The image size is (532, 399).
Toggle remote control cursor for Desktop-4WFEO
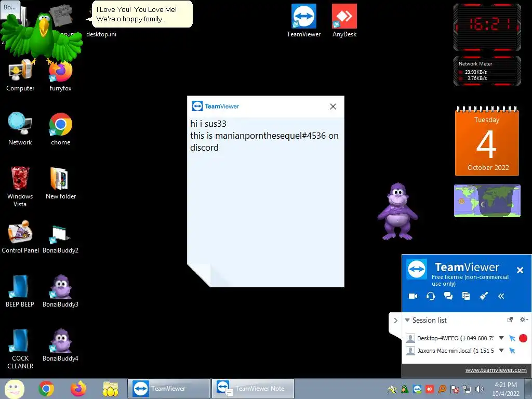click(x=512, y=338)
